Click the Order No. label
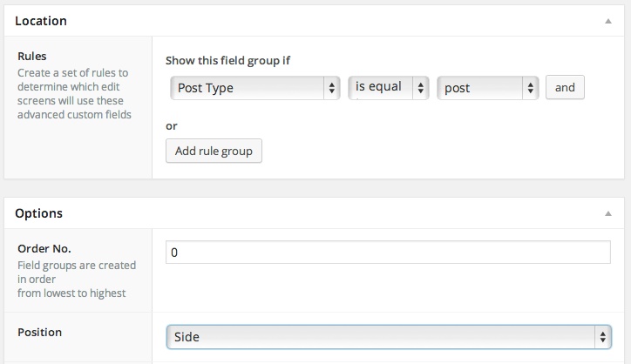631x364 pixels. pos(44,248)
